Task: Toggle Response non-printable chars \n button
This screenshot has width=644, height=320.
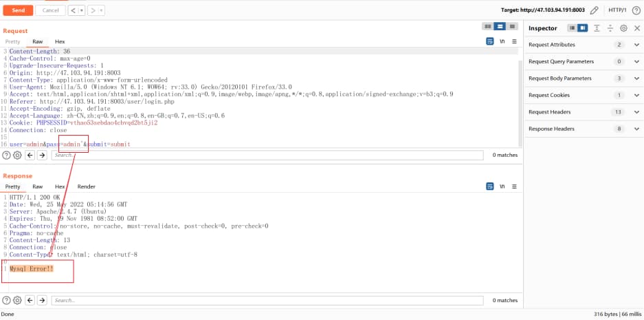Action: click(502, 186)
